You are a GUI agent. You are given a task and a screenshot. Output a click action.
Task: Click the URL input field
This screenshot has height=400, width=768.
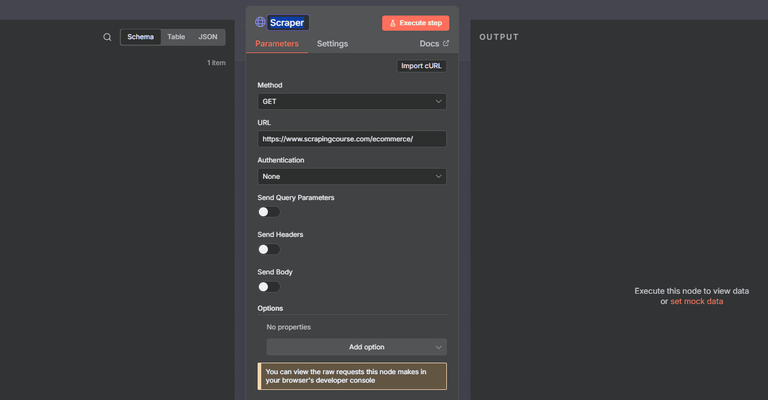pyautogui.click(x=352, y=139)
